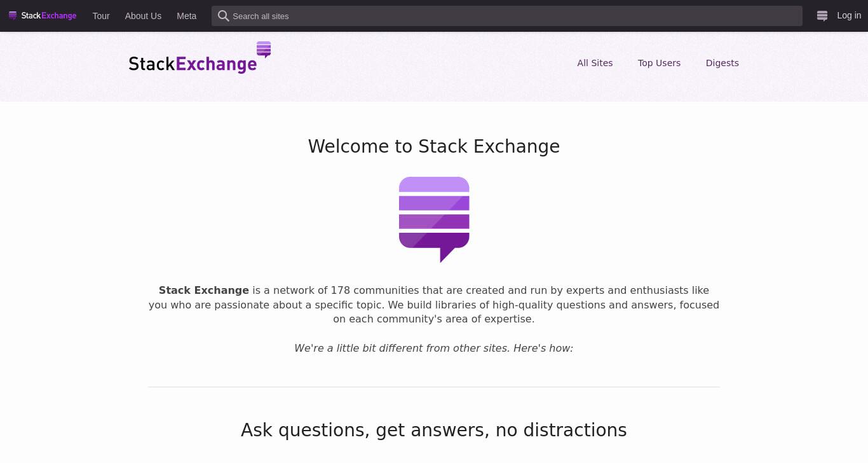This screenshot has width=868, height=463.
Task: Open the Top Users tab
Action: pyautogui.click(x=659, y=63)
